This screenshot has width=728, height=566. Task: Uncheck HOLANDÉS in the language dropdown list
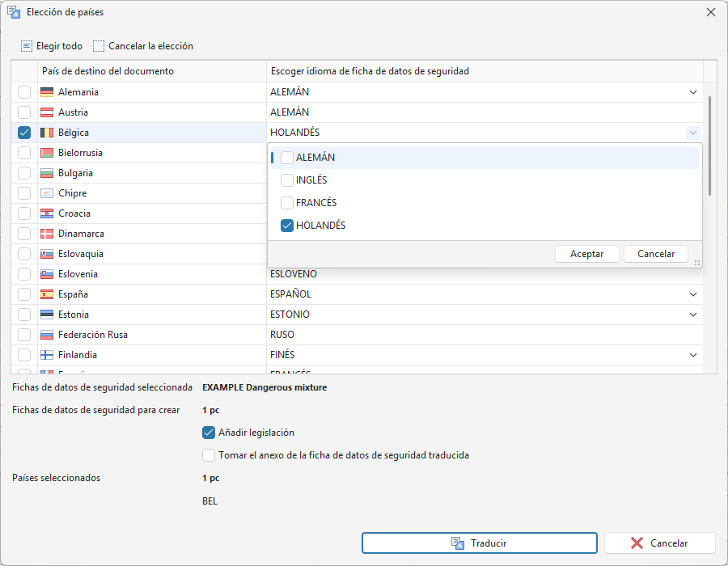[x=287, y=226]
